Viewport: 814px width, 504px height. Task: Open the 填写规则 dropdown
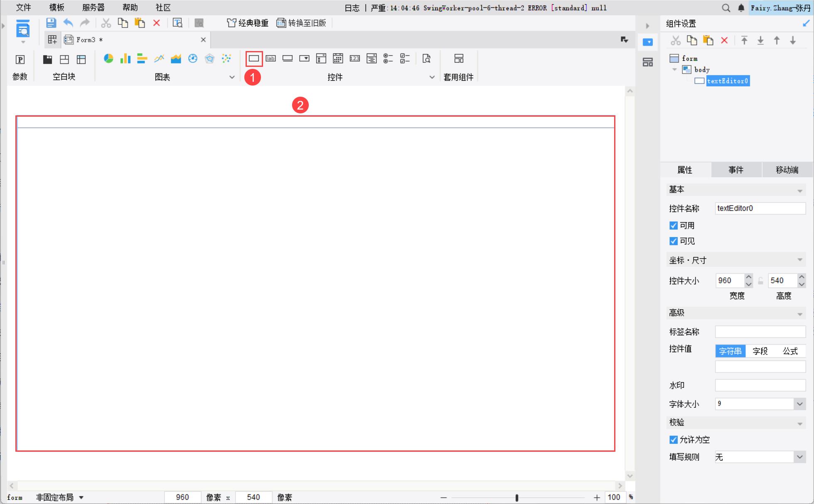pyautogui.click(x=799, y=457)
